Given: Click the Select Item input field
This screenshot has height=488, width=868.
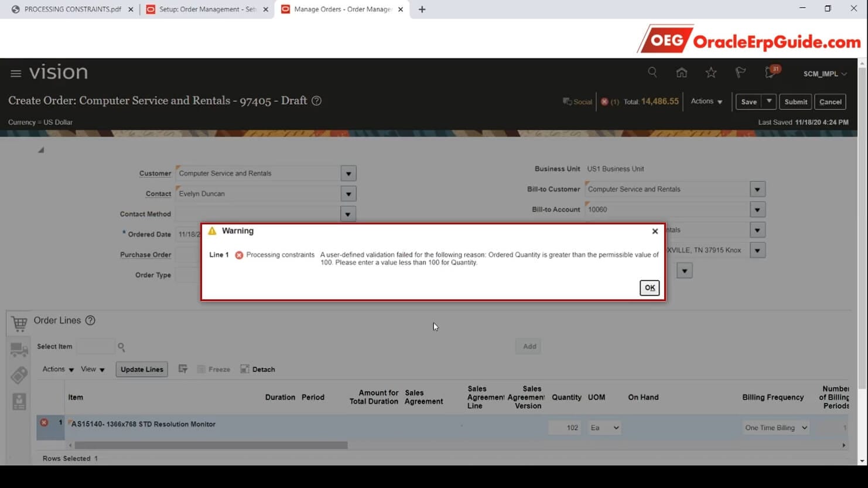Looking at the screenshot, I should tap(95, 347).
